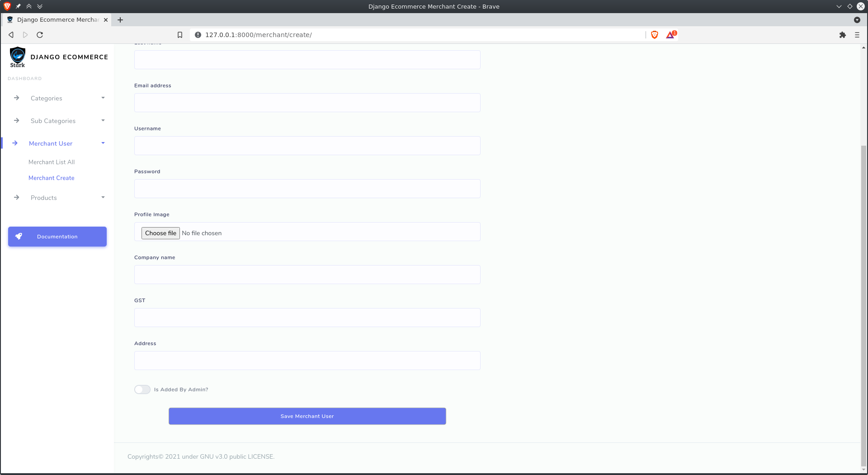Image resolution: width=868 pixels, height=475 pixels.
Task: Open the Merchant List All link
Action: click(51, 162)
